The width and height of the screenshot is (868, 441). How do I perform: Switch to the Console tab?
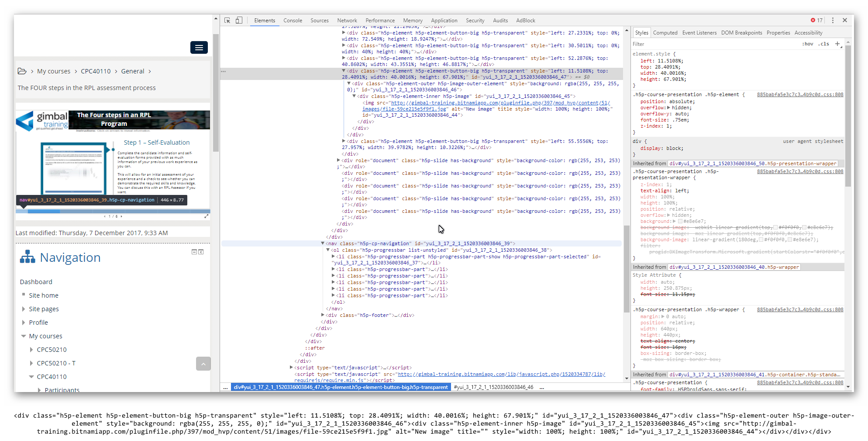(x=293, y=21)
